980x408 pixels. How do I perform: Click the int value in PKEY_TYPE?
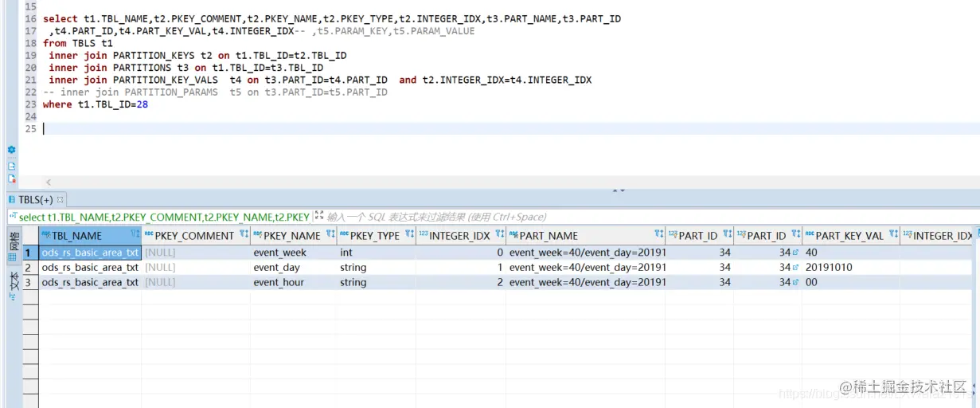pyautogui.click(x=376, y=253)
